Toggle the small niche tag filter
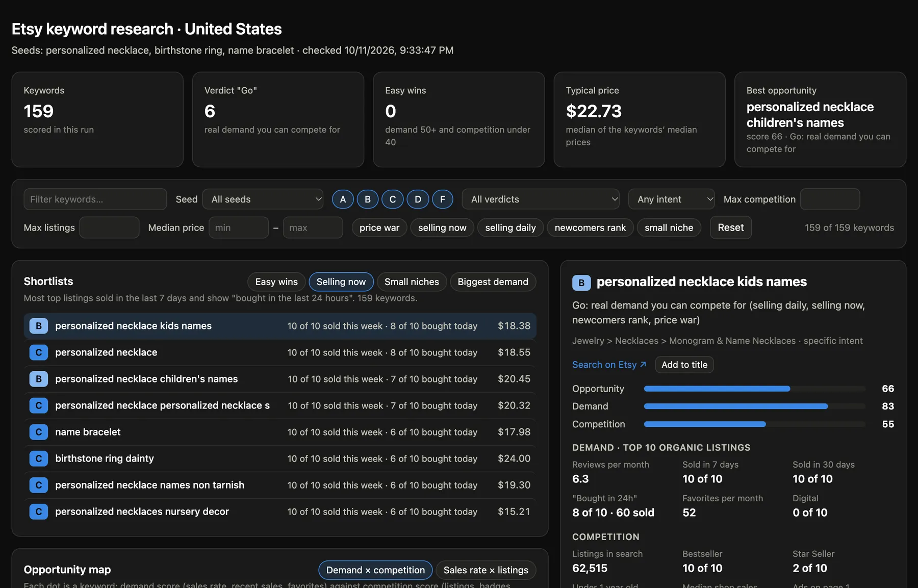Viewport: 918px width, 588px height. click(669, 227)
